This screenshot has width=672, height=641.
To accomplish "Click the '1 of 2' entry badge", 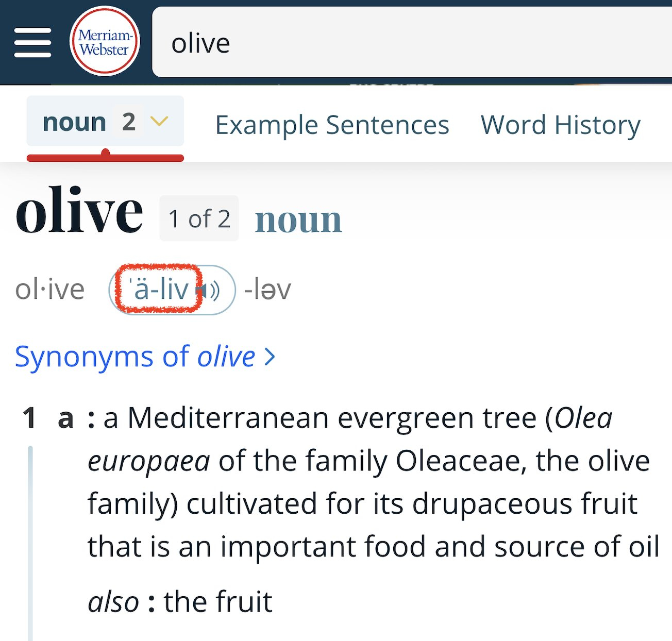I will click(x=199, y=219).
